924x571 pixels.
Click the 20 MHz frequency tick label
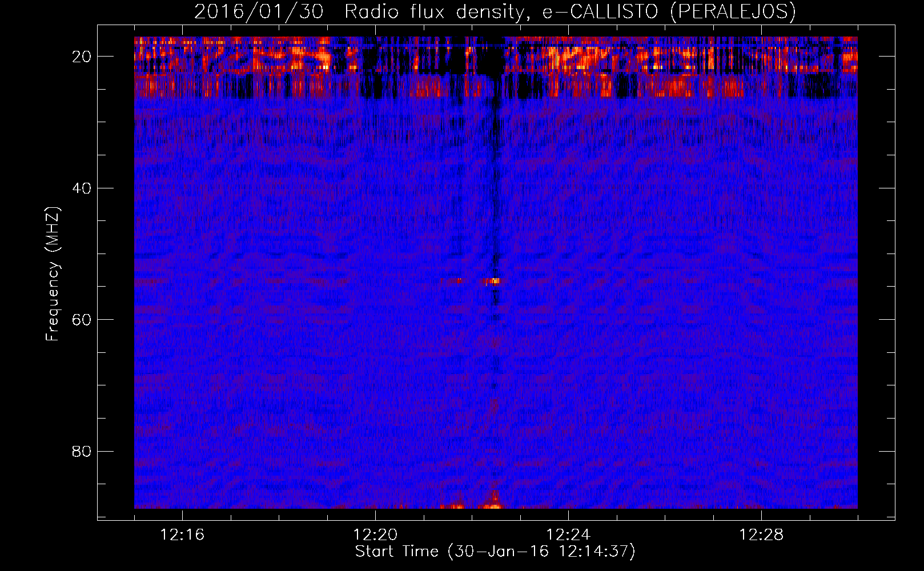pos(82,57)
